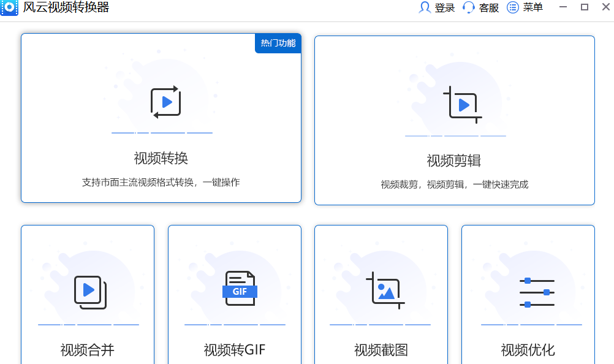This screenshot has width=614, height=364.
Task: Click the 视频合并 merge icon
Action: (91, 292)
